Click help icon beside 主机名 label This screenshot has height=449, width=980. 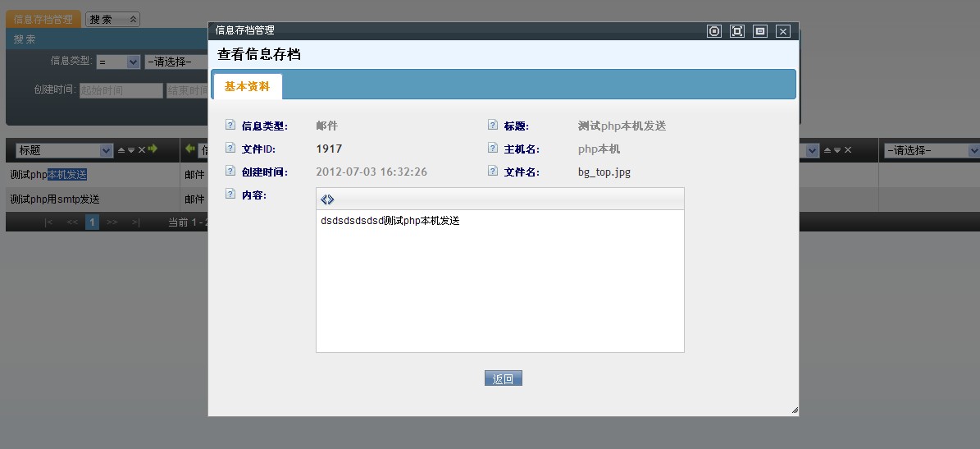tap(492, 149)
